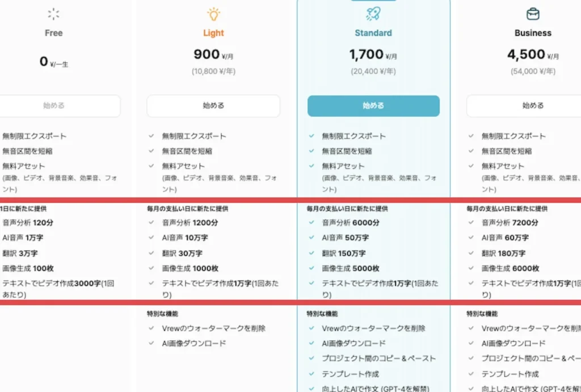
Task: Select the Standard plan heading
Action: tap(373, 33)
